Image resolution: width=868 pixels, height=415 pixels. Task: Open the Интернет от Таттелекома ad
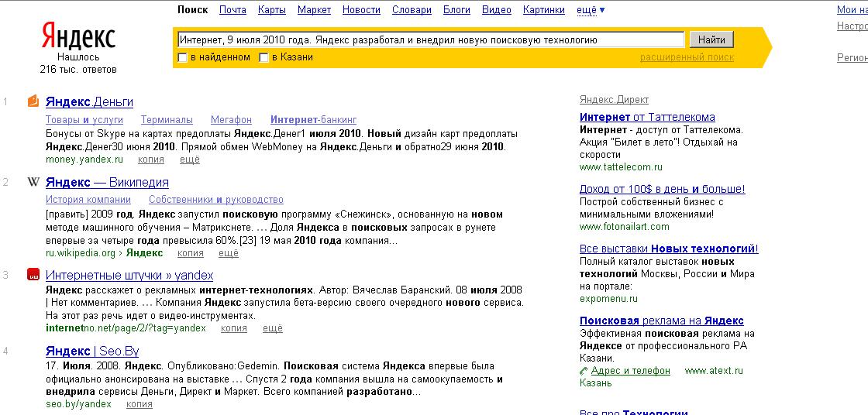click(x=647, y=117)
